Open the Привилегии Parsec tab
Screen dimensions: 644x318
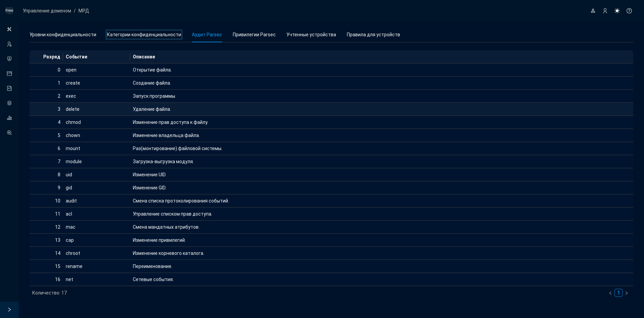(254, 35)
